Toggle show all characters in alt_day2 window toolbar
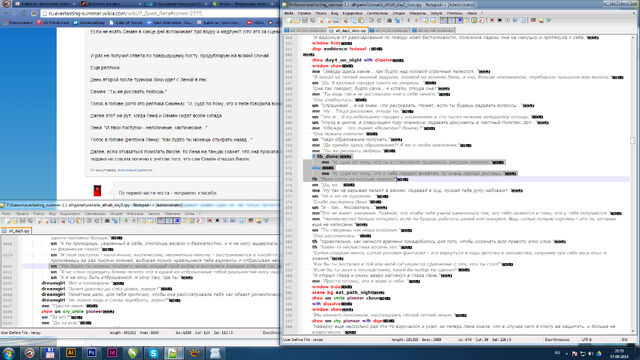This screenshot has width=640, height=360. tap(451, 20)
